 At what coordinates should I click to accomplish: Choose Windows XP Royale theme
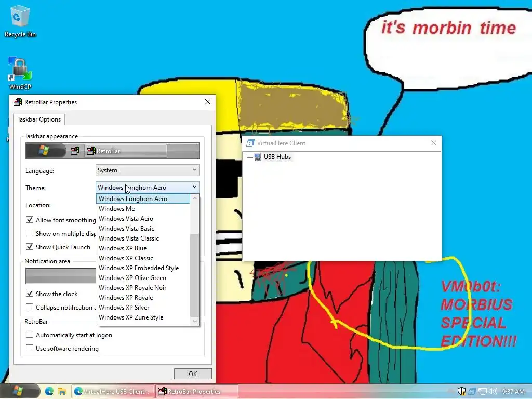[x=143, y=298]
